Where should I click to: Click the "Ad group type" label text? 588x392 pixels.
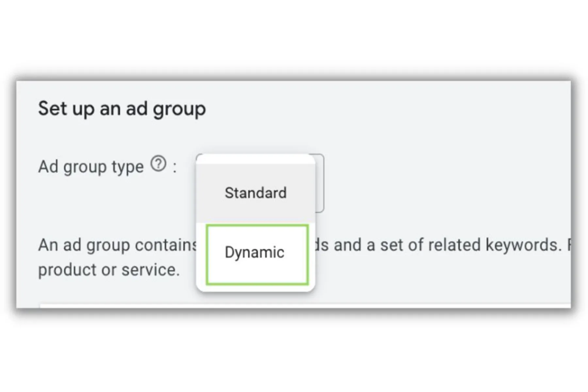pos(91,167)
